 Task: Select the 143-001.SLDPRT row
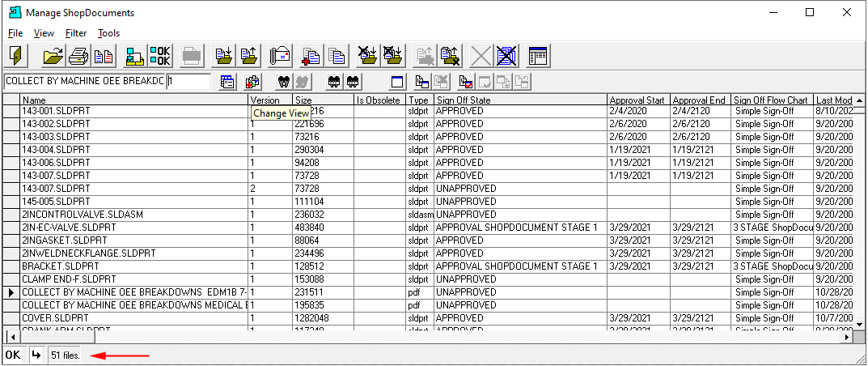tap(429, 111)
